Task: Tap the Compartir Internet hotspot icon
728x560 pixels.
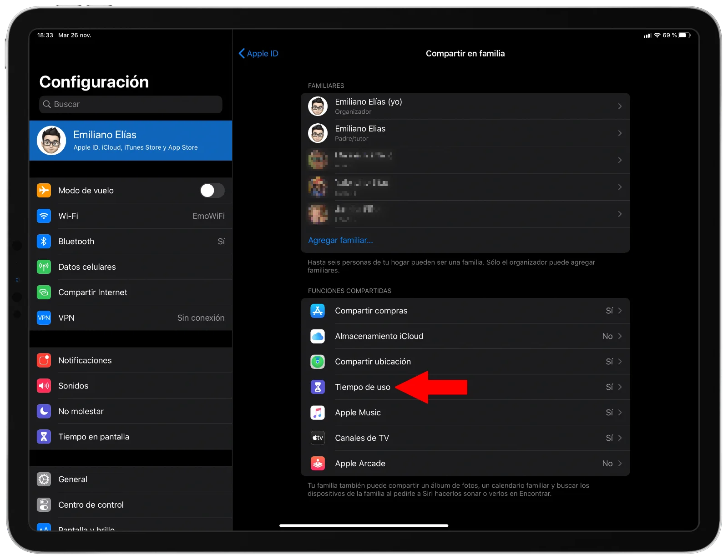Action: [x=44, y=292]
